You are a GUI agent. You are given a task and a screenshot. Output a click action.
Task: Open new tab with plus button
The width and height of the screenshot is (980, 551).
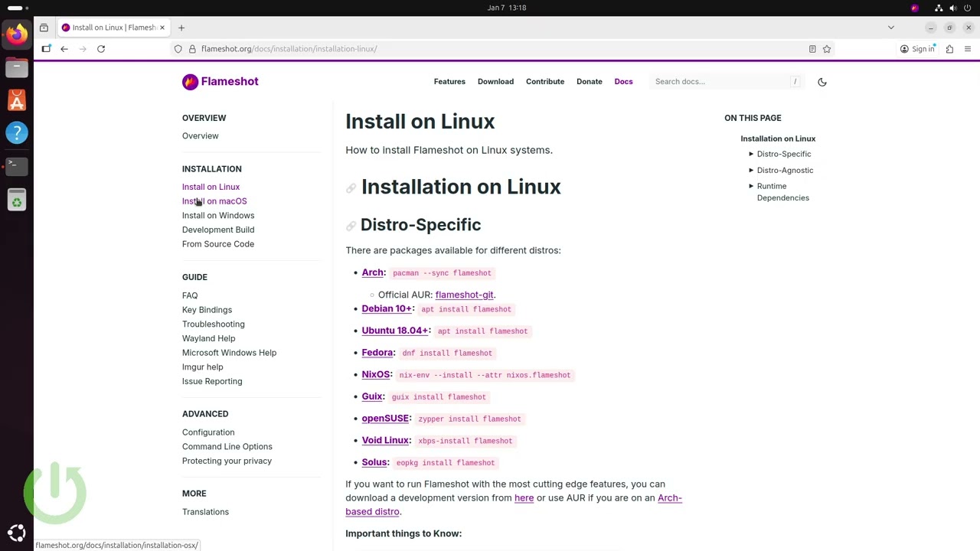181,28
